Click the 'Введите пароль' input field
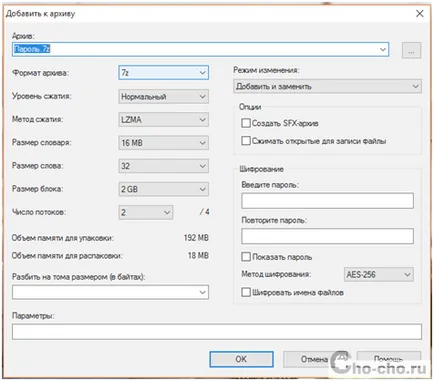The image size is (434, 381). (327, 201)
